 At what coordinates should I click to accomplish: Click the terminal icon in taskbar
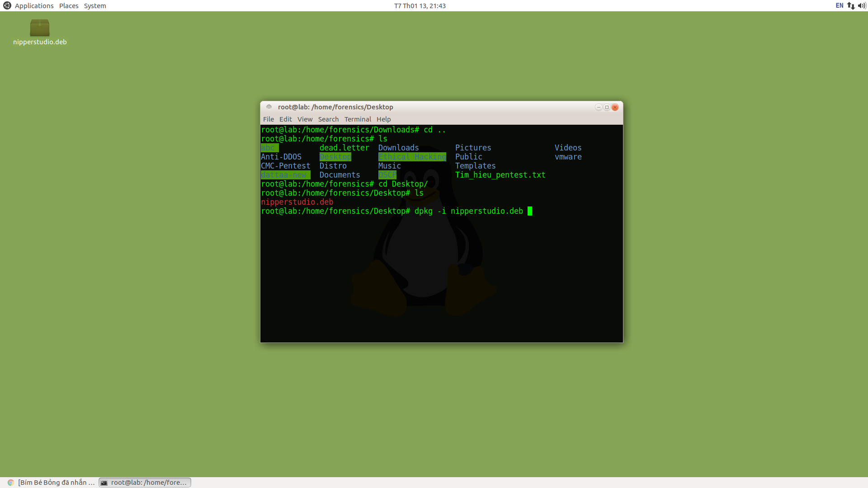pyautogui.click(x=104, y=483)
